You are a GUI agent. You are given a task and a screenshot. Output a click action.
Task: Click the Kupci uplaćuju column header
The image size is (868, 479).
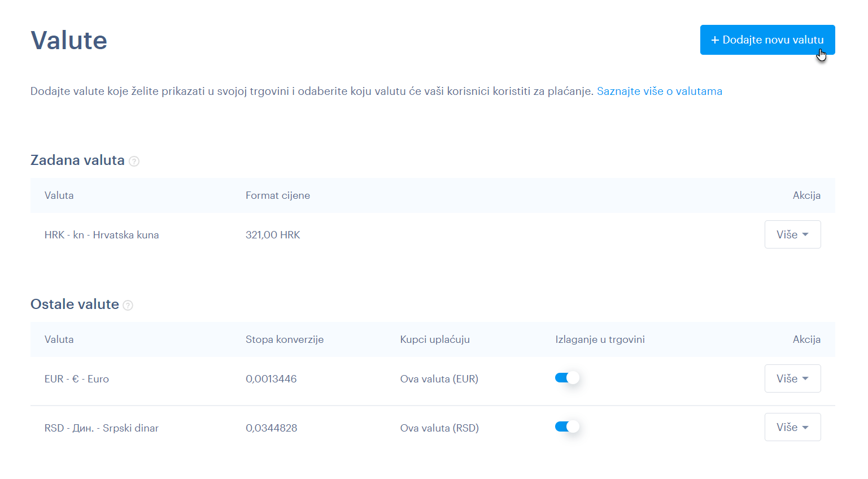(x=435, y=339)
